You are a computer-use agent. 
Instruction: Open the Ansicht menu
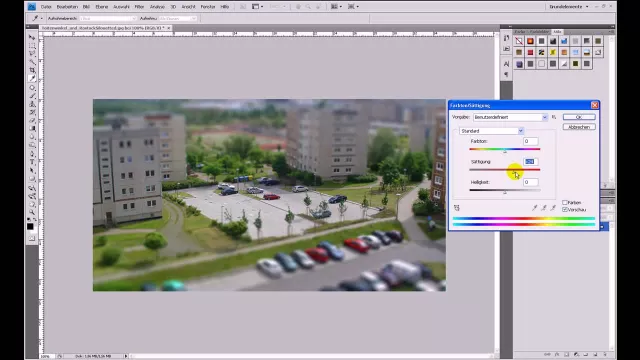point(188,7)
